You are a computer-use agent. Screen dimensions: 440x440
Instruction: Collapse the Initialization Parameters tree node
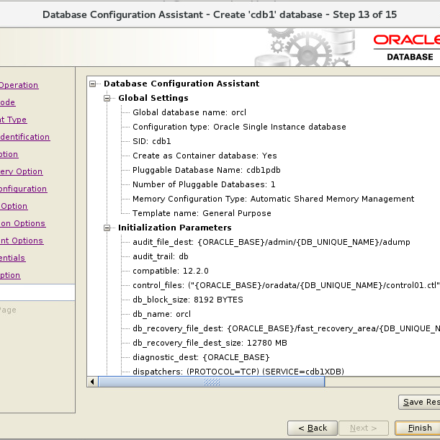107,228
